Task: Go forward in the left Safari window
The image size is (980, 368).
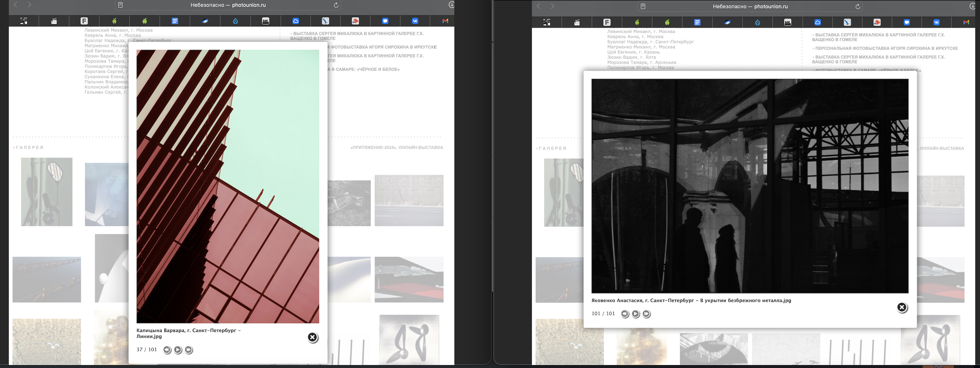Action: 30,5
